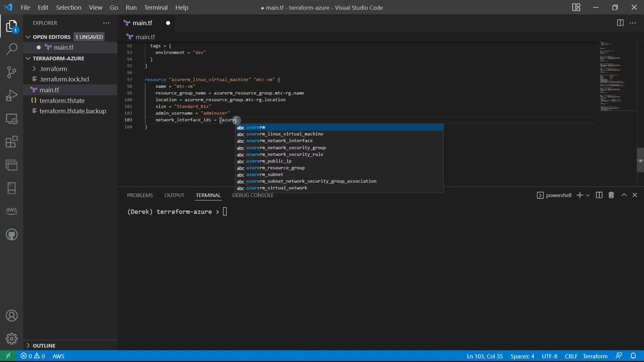
Task: Select azurerm_resource_group suggestion
Action: [340, 168]
